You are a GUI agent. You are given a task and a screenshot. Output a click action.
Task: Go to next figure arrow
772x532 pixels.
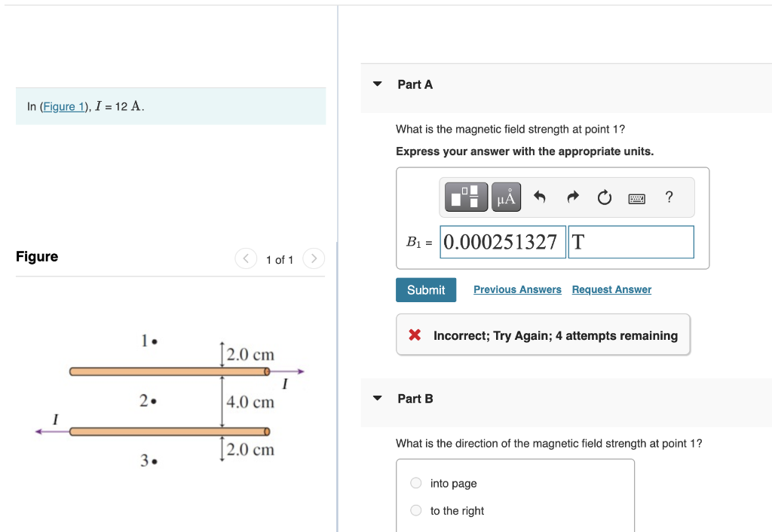(314, 258)
